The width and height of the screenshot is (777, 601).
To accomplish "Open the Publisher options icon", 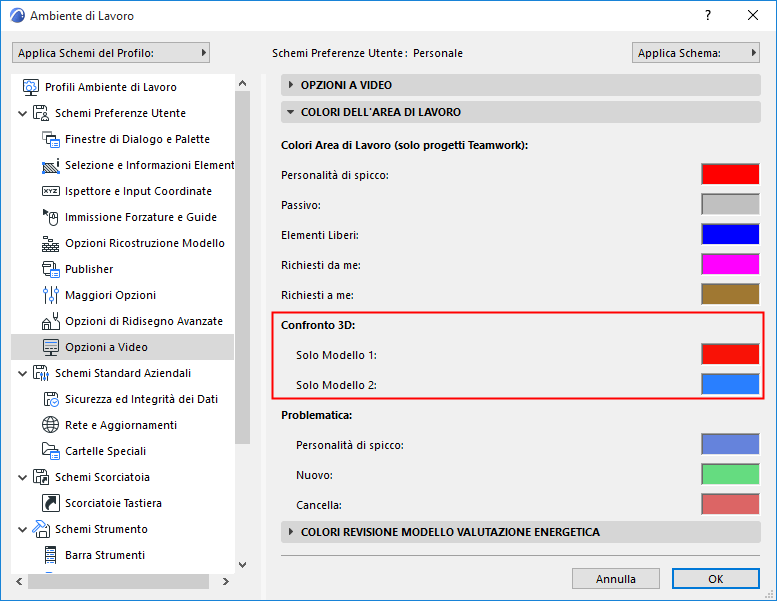I will click(x=51, y=269).
